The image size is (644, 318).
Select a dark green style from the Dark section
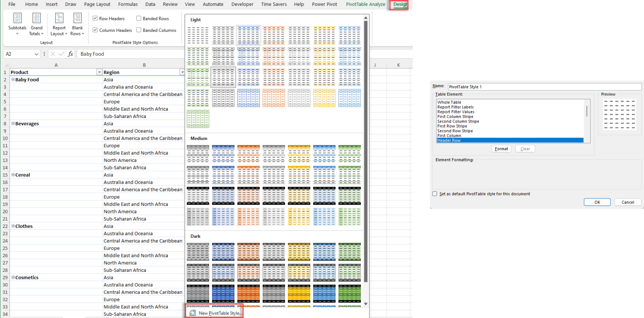[x=349, y=252]
